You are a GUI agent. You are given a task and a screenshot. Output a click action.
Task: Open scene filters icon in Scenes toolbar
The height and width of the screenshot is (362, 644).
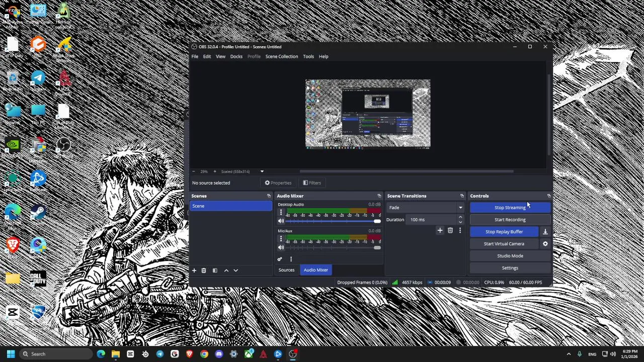pyautogui.click(x=215, y=270)
